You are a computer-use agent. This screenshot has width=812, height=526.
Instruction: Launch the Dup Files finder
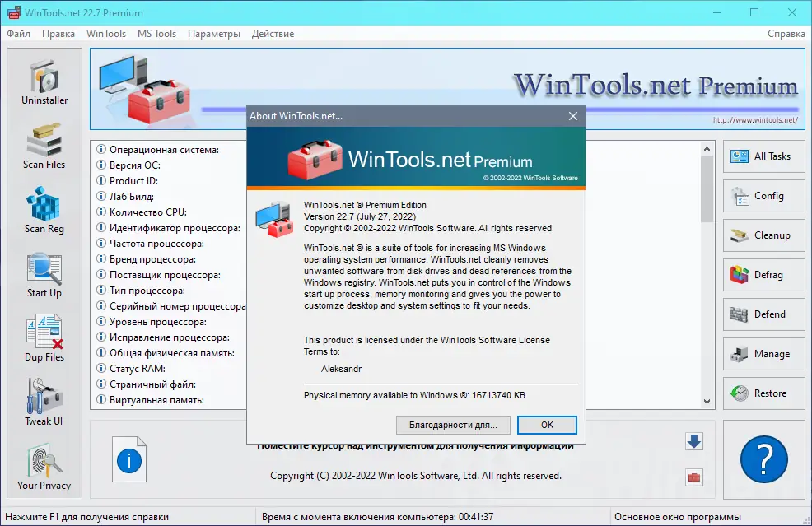click(x=44, y=339)
